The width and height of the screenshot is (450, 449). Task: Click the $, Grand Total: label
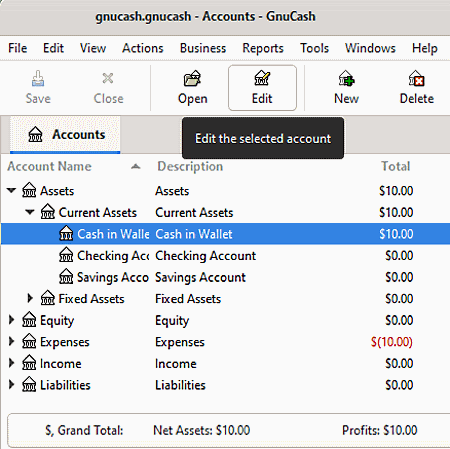click(x=84, y=430)
